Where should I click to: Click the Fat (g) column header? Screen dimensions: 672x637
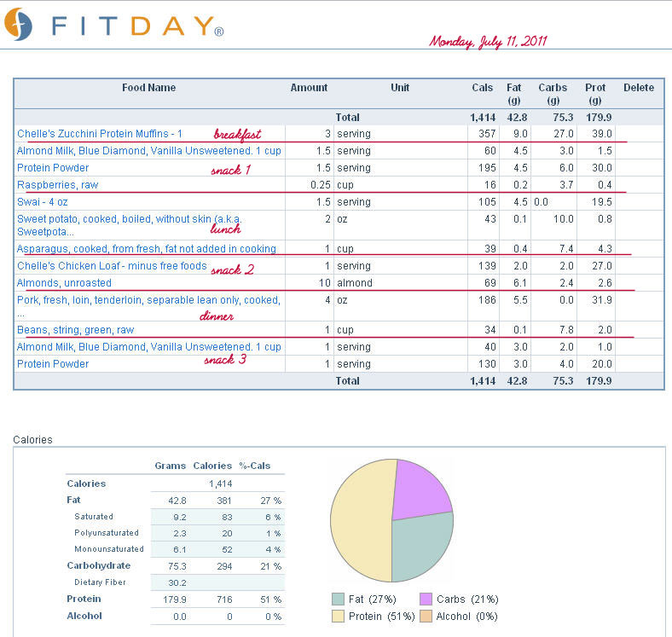pyautogui.click(x=514, y=94)
